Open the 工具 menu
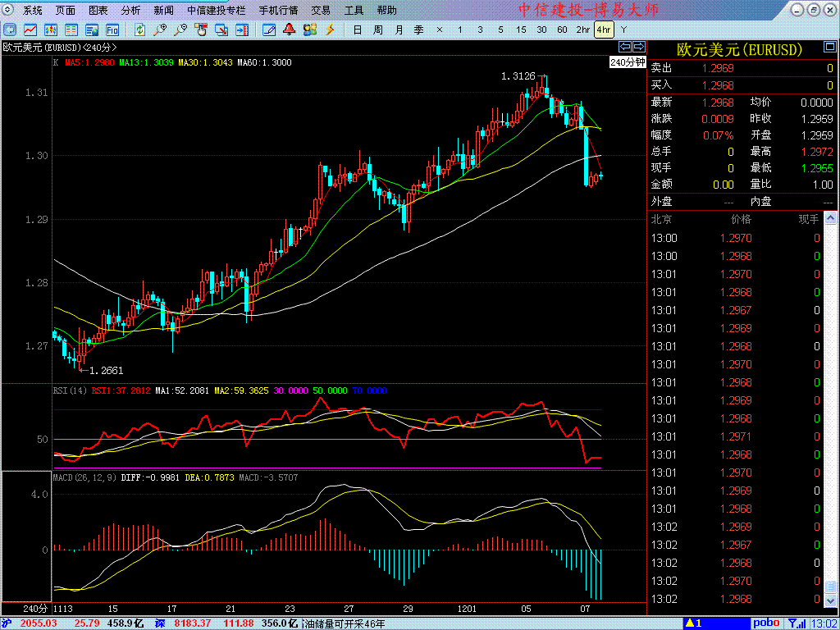840x630 pixels. (x=354, y=10)
